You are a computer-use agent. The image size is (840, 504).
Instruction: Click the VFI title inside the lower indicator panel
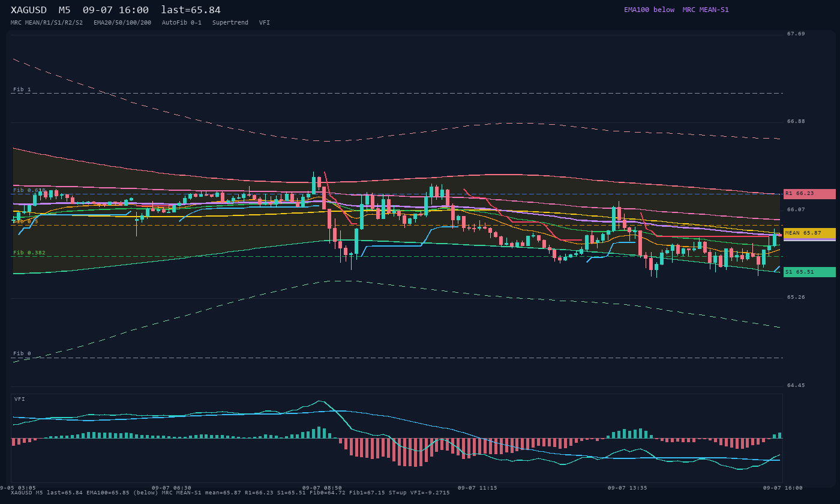pyautogui.click(x=20, y=399)
